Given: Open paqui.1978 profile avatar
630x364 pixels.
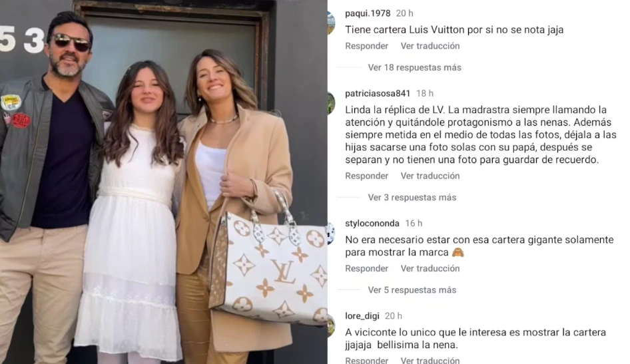Looking at the screenshot, I should (332, 23).
